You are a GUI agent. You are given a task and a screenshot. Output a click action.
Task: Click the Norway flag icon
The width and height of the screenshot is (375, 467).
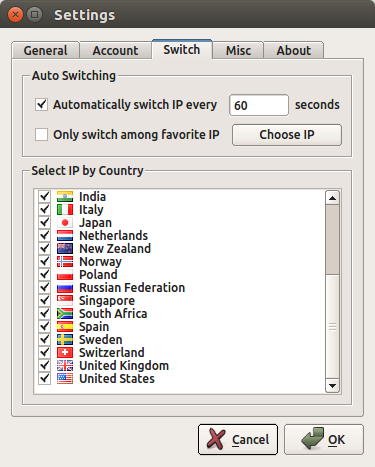pos(65,262)
